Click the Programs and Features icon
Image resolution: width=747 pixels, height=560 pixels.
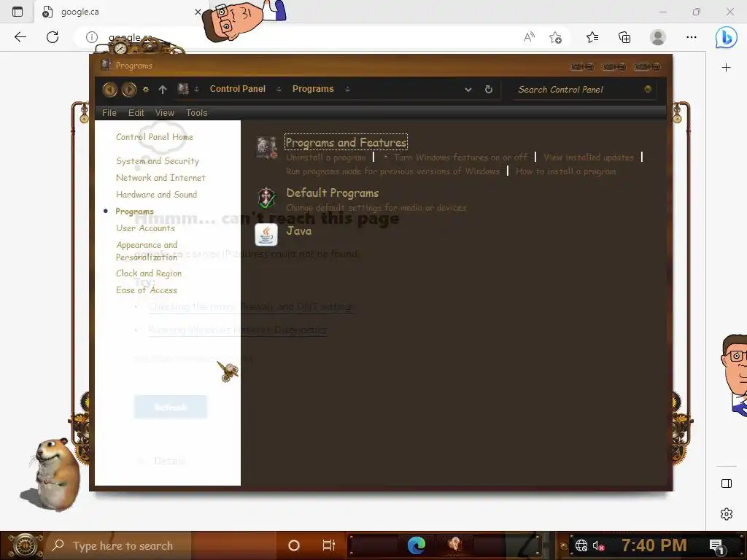(x=266, y=147)
